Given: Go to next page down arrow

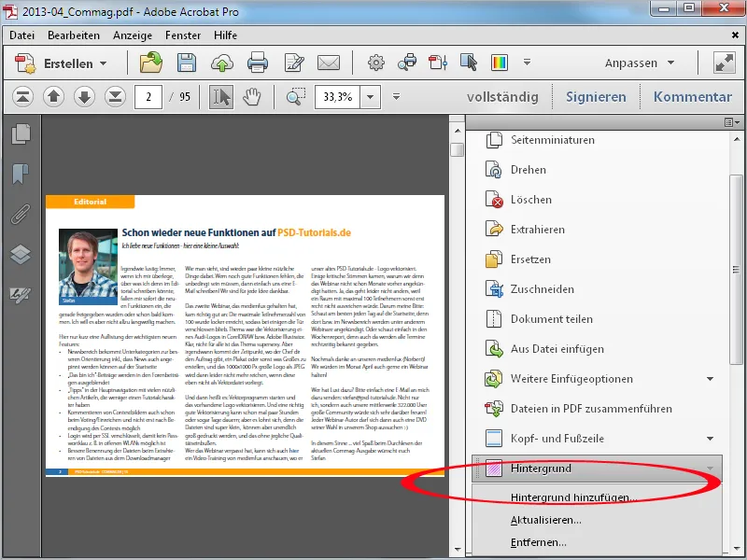Looking at the screenshot, I should point(84,97).
